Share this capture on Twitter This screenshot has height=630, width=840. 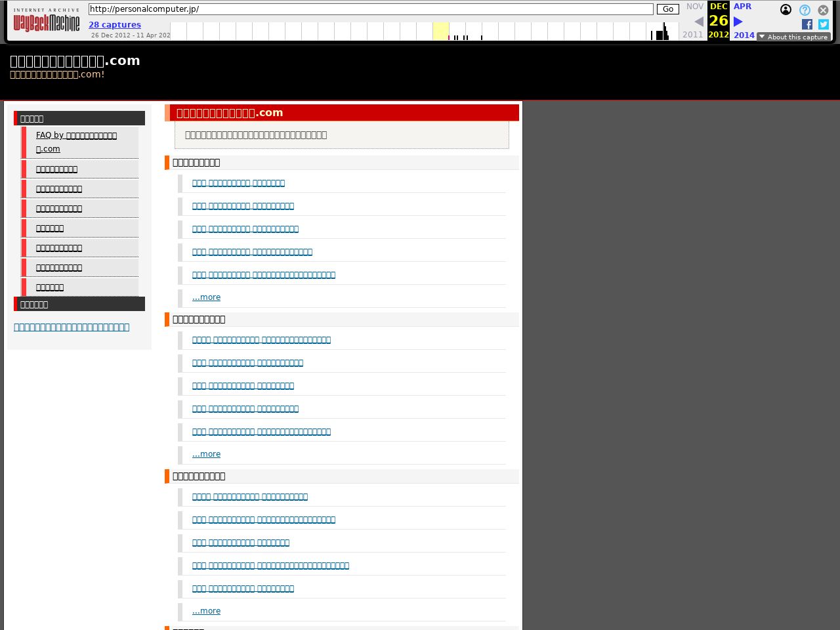(824, 24)
